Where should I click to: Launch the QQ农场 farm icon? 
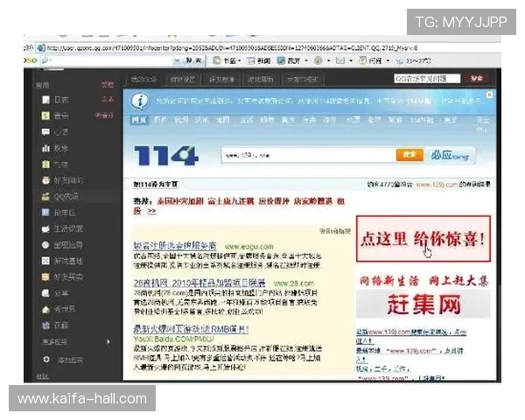pyautogui.click(x=45, y=197)
